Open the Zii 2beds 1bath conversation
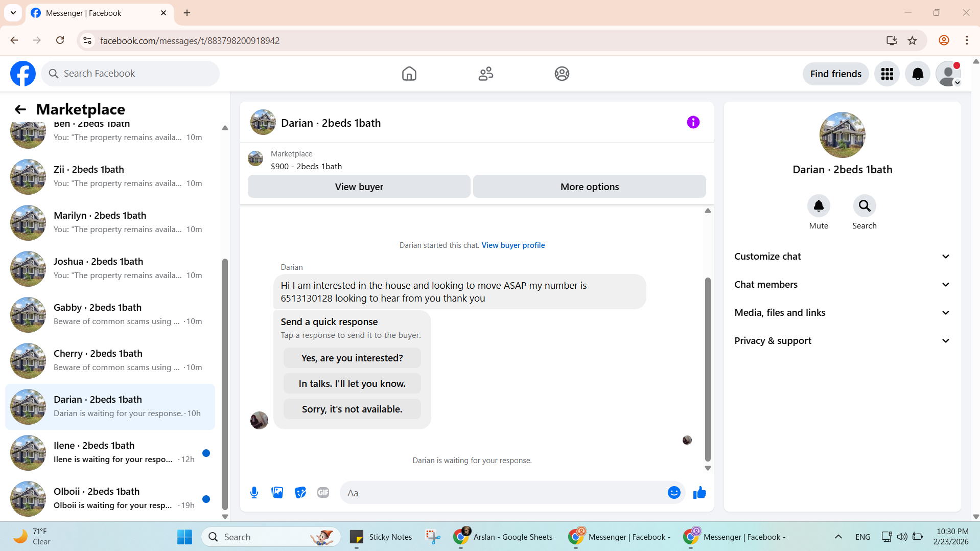Screen dimensions: 980x551 110,177
